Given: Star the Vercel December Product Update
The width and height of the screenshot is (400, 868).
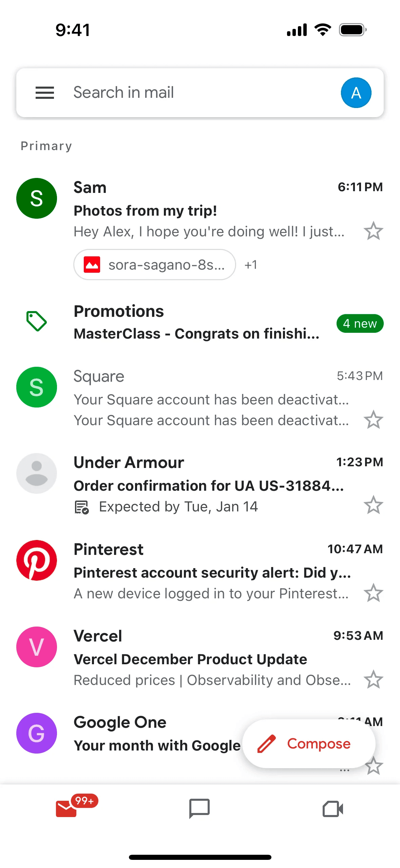Looking at the screenshot, I should (373, 680).
